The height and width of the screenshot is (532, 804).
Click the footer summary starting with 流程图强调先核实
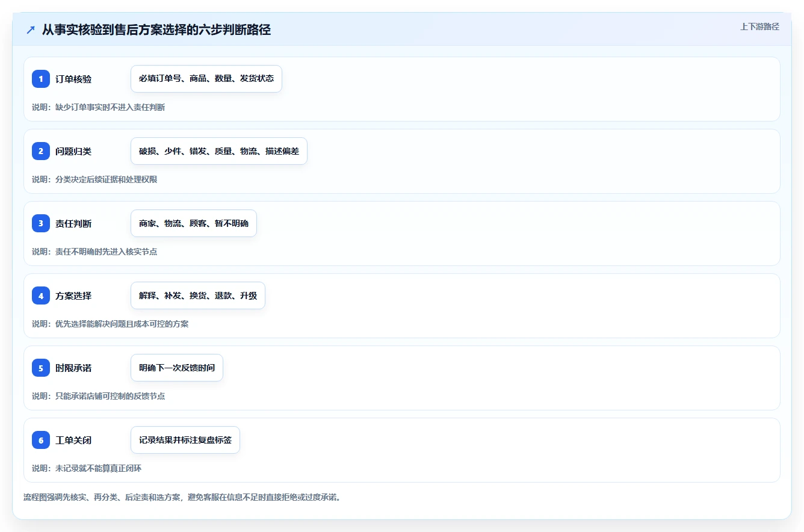[x=182, y=498]
